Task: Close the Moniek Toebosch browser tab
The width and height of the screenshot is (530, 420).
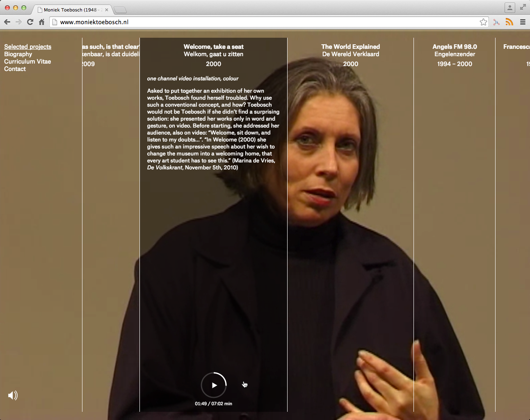Action: tap(107, 10)
